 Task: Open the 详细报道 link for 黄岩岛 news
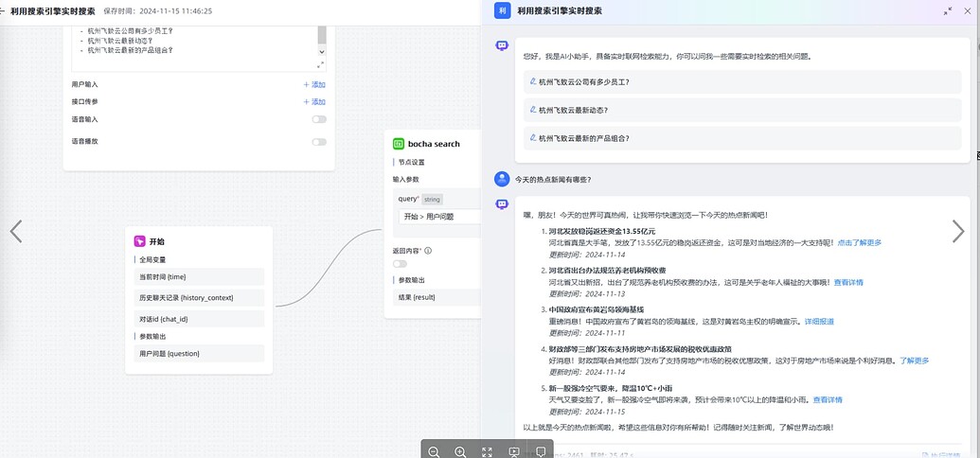click(x=819, y=322)
